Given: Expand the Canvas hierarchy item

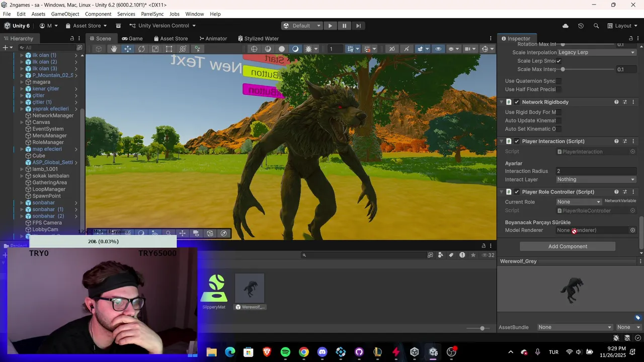Looking at the screenshot, I should click(x=22, y=122).
